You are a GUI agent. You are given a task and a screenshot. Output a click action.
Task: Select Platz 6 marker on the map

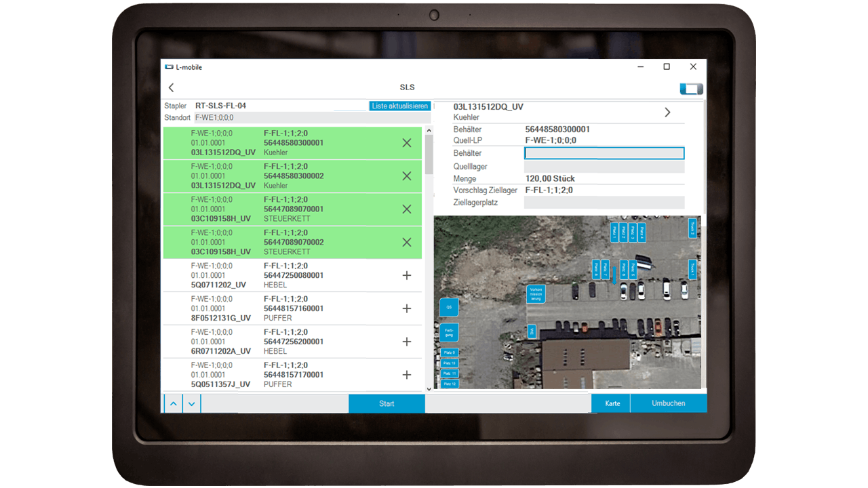click(624, 270)
